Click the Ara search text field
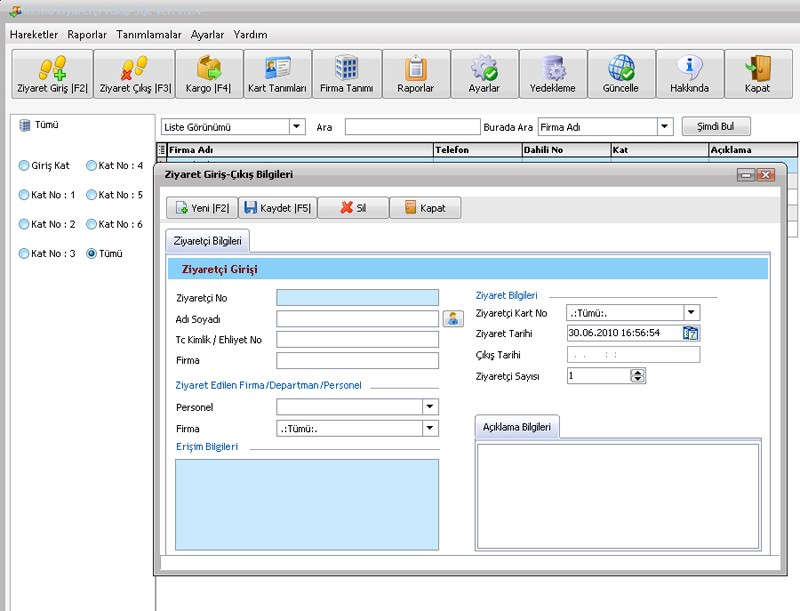 (413, 126)
